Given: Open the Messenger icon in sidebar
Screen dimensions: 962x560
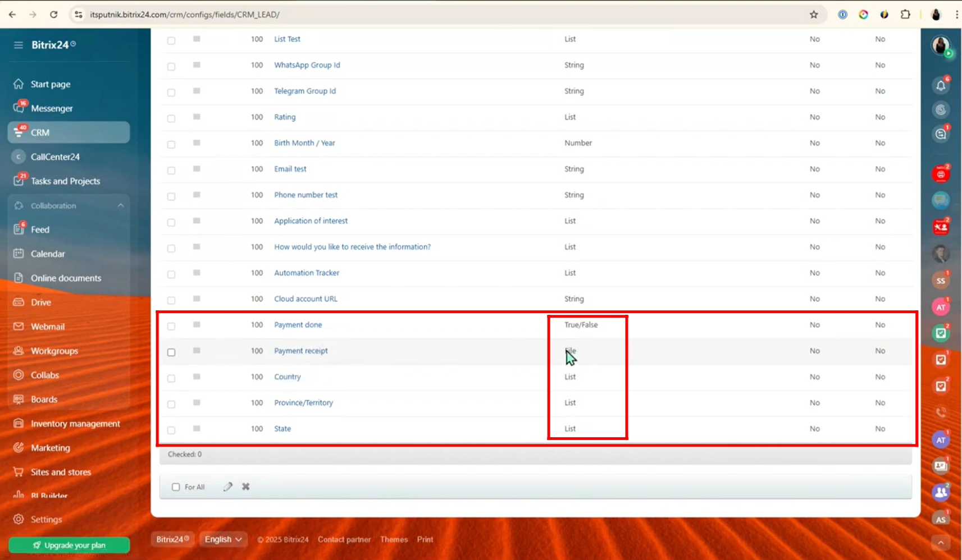Looking at the screenshot, I should [x=19, y=108].
